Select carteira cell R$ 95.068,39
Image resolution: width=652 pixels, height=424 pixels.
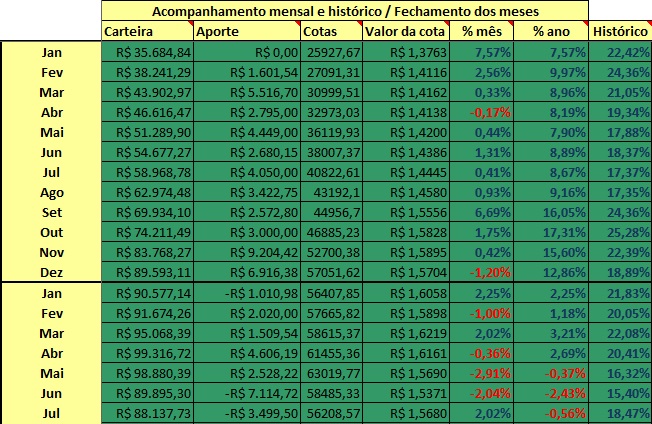[x=147, y=333]
